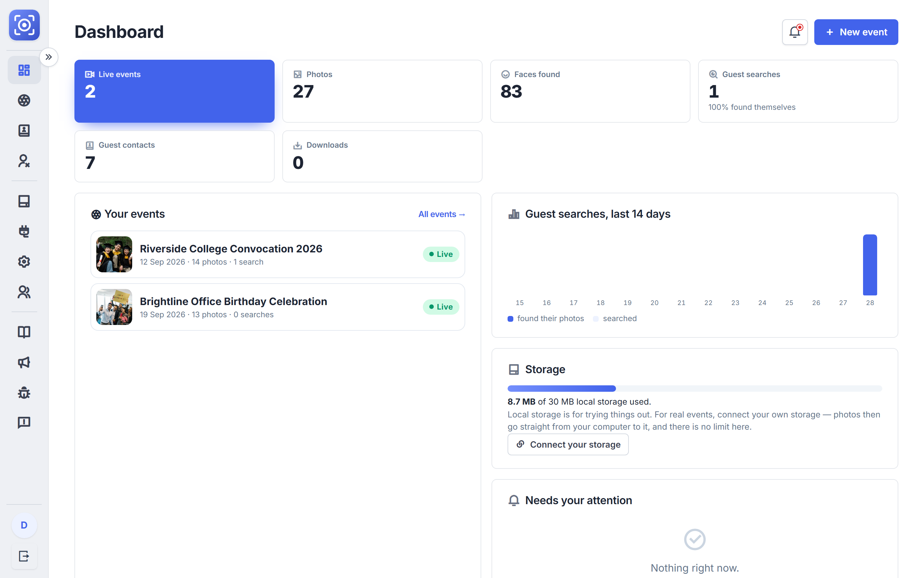Follow the All events link

[441, 214]
